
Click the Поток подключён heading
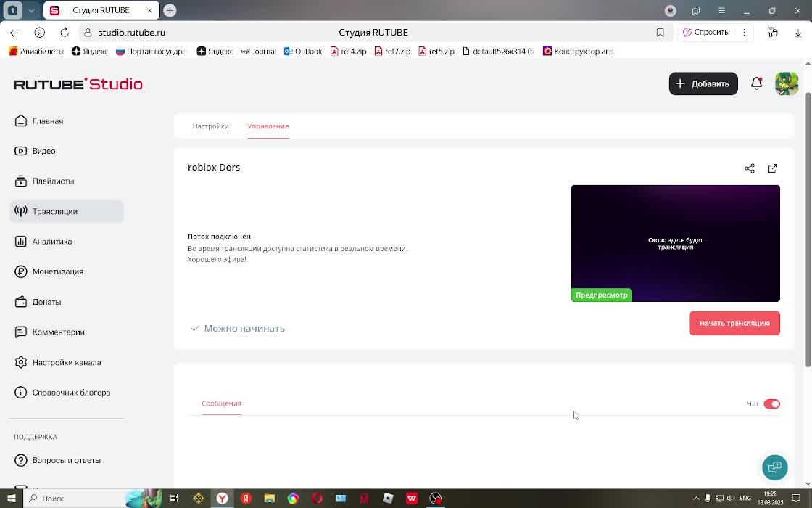(219, 237)
